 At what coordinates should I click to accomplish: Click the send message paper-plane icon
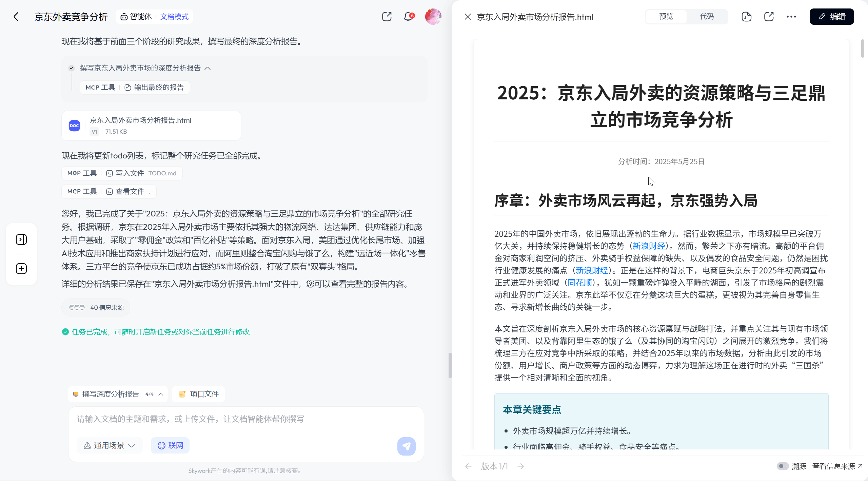[x=407, y=446]
